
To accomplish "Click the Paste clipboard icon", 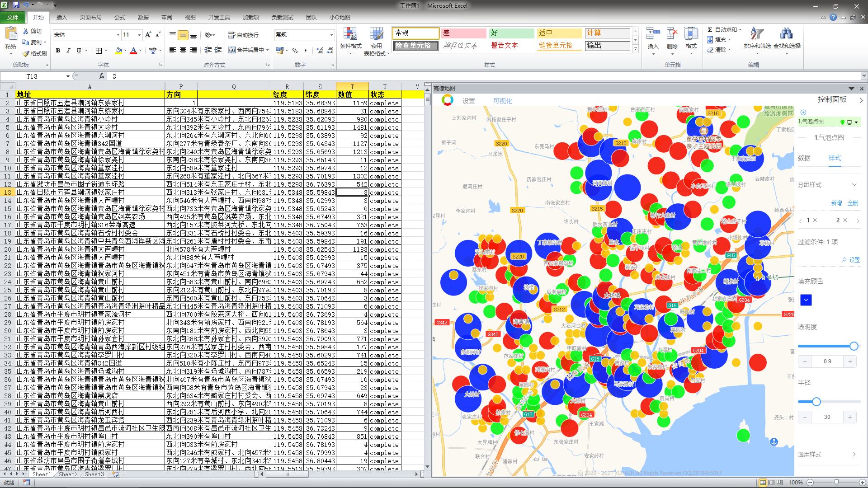I will [10, 34].
